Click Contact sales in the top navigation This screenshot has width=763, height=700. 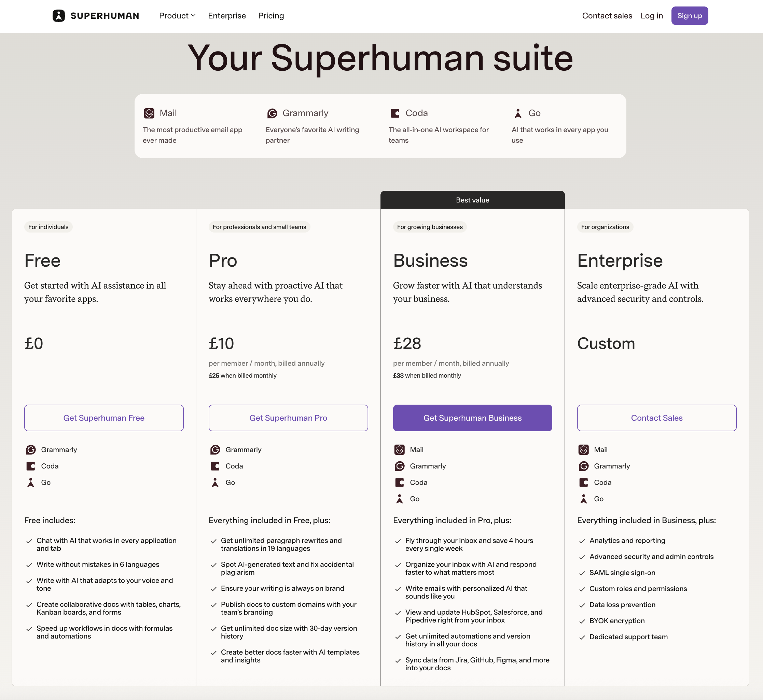607,15
